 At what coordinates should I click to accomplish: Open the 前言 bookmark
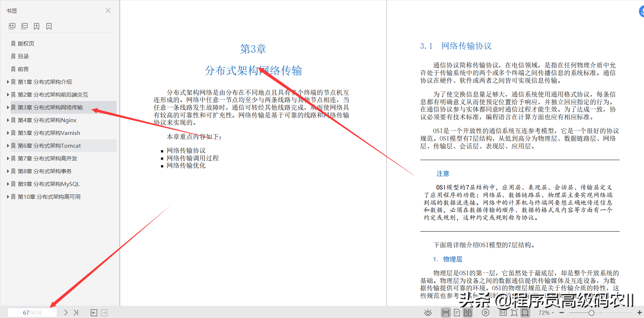(23, 69)
